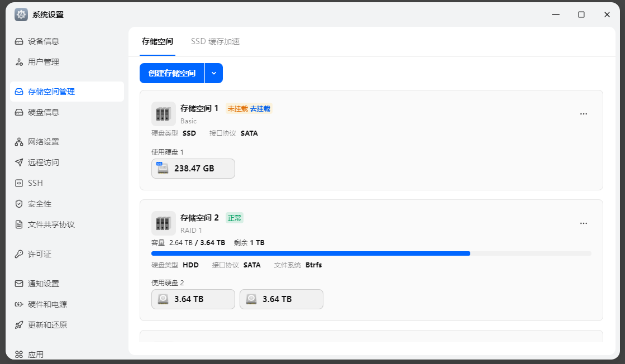Click the hard disk info icon
Screen dimensions: 625x364
pos(19,112)
